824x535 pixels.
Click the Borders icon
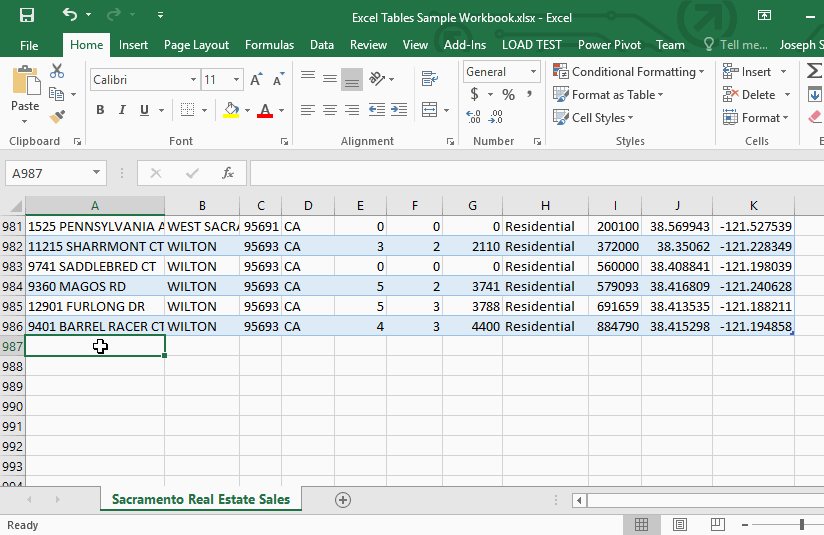coord(187,110)
